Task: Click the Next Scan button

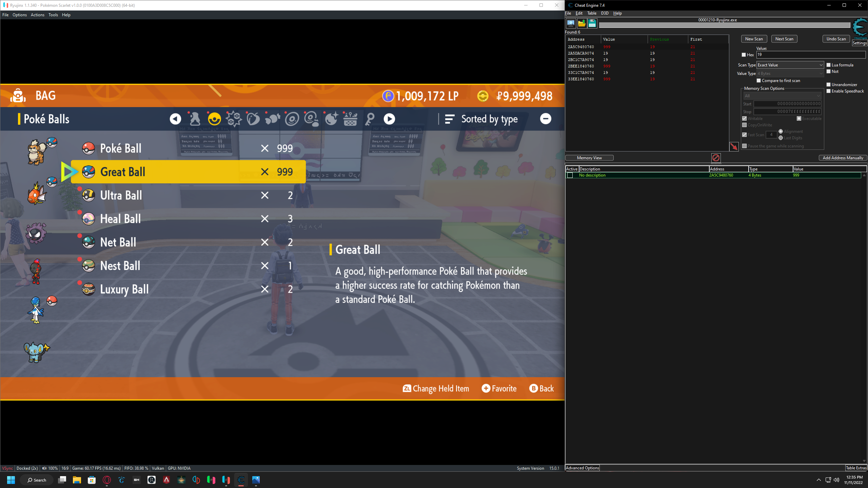Action: click(x=784, y=39)
